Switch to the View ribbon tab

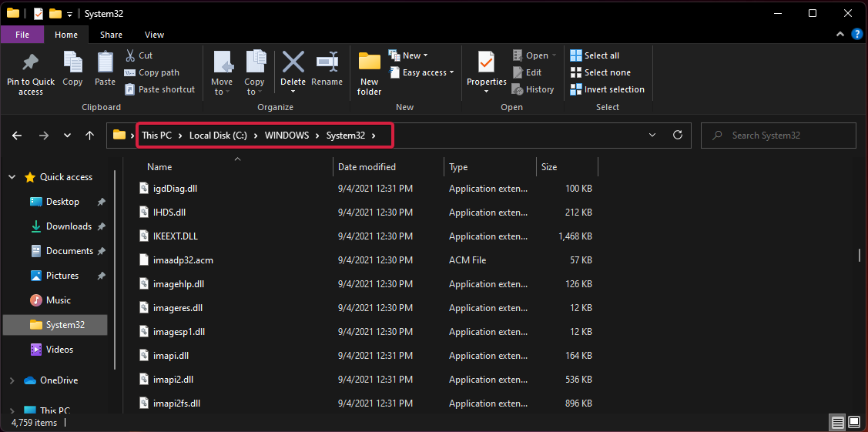(155, 35)
